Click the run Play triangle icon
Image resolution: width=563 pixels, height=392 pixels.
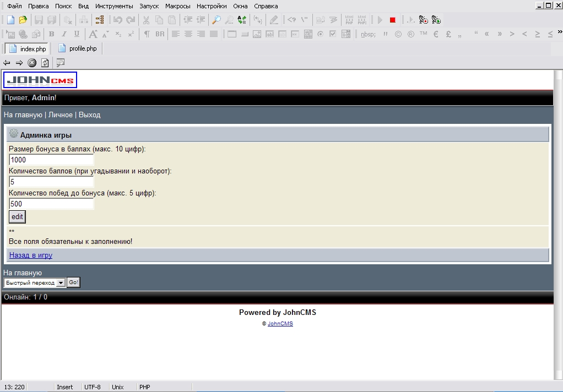(380, 20)
